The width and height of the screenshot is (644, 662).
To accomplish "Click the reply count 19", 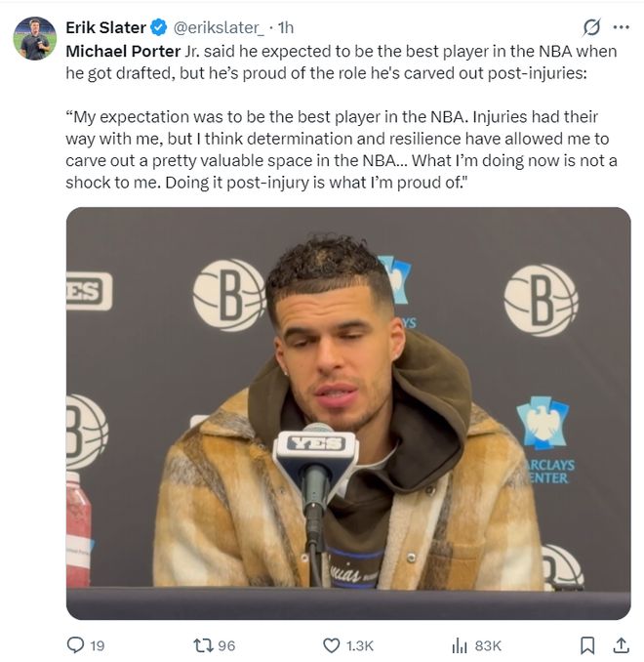I will click(98, 645).
